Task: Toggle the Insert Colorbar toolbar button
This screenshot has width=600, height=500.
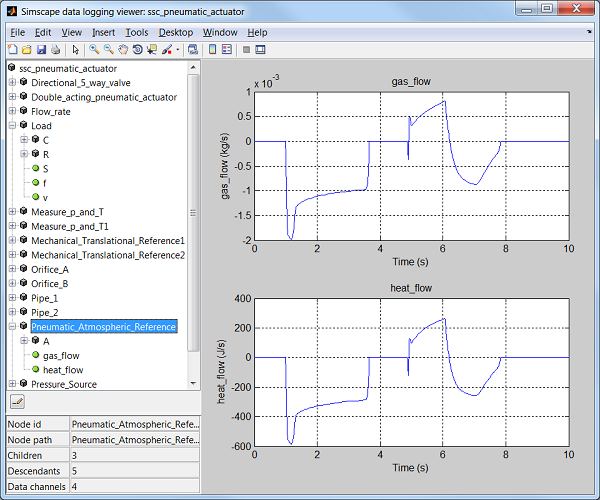Action: [x=210, y=49]
